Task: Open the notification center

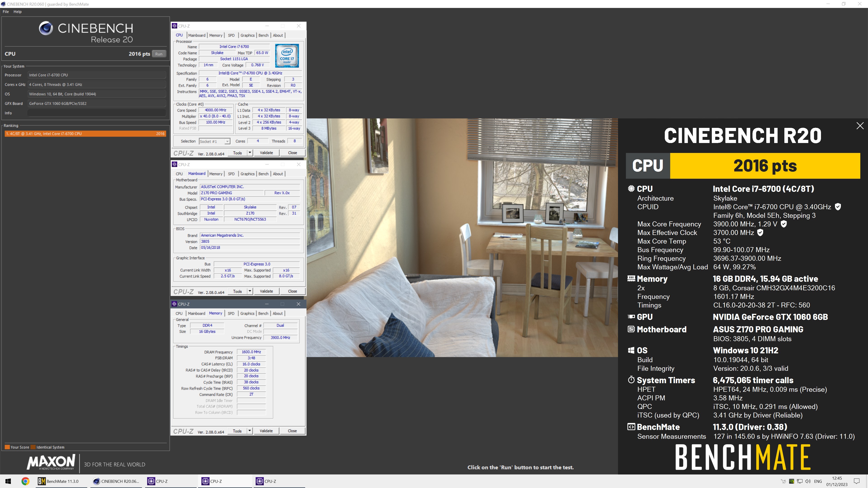Action: coord(856,481)
